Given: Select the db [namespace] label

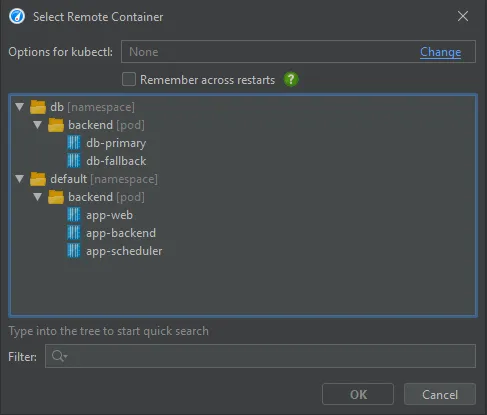Looking at the screenshot, I should (93, 107).
